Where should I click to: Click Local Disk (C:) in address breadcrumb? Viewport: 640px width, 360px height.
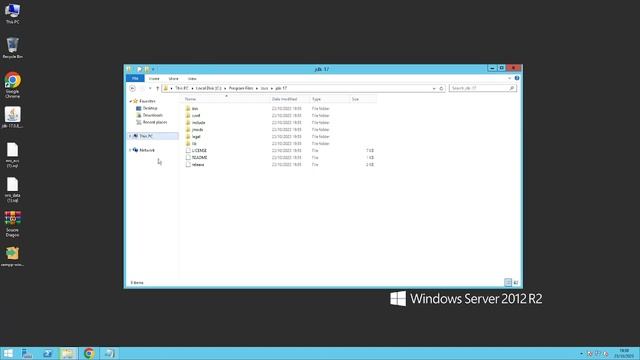tap(208, 88)
